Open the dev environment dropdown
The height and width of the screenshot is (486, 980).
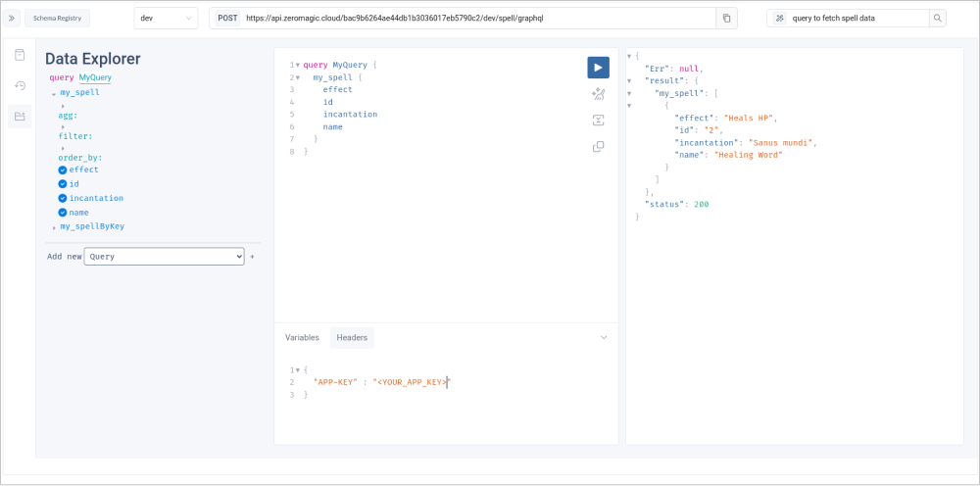coord(166,18)
